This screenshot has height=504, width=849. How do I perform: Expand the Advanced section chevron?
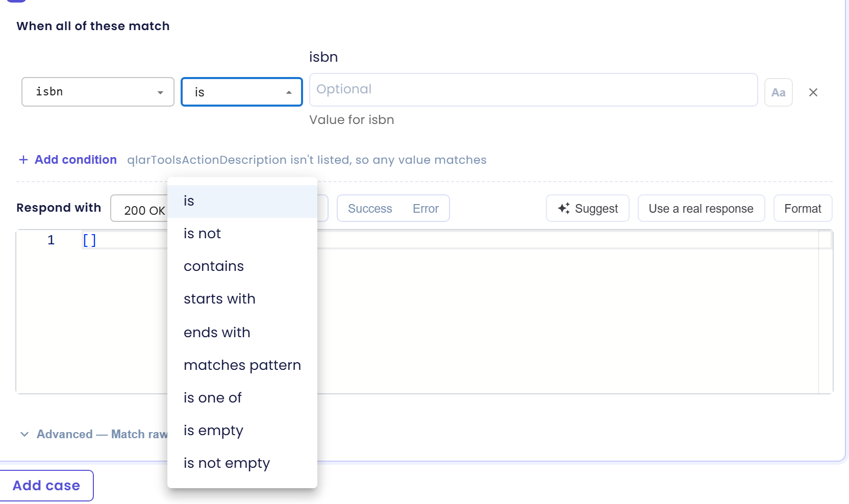tap(24, 434)
